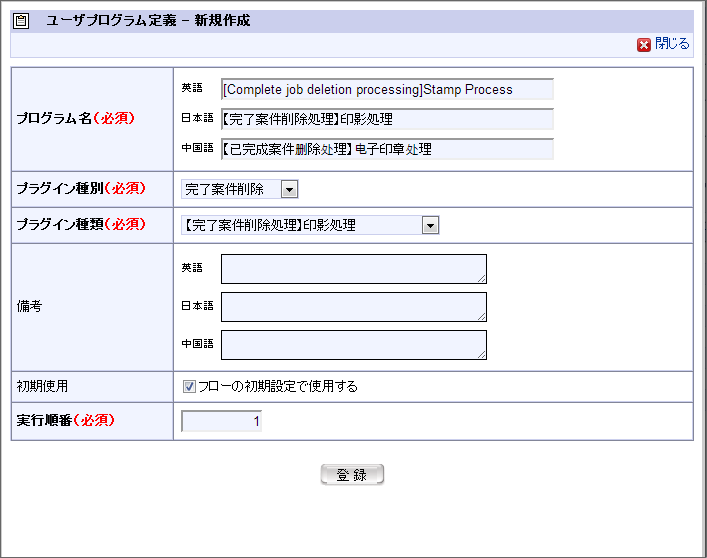The height and width of the screenshot is (558, 707).
Task: Click the ユーザプログラム定義 - 新規作成 title text
Action: pyautogui.click(x=149, y=21)
